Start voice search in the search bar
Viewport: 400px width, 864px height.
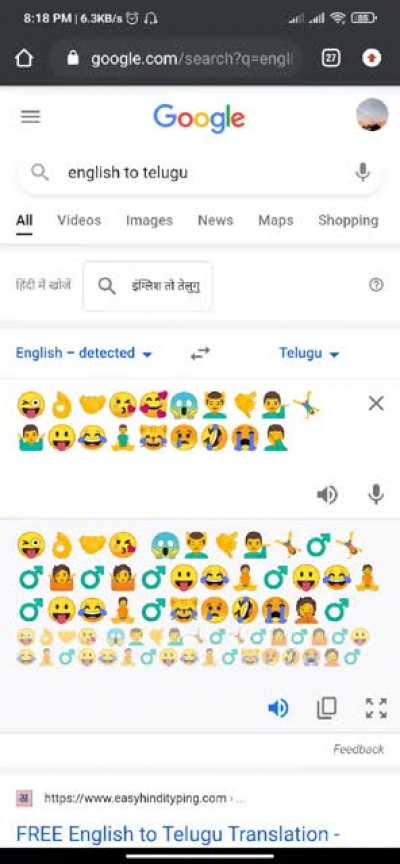pos(363,172)
